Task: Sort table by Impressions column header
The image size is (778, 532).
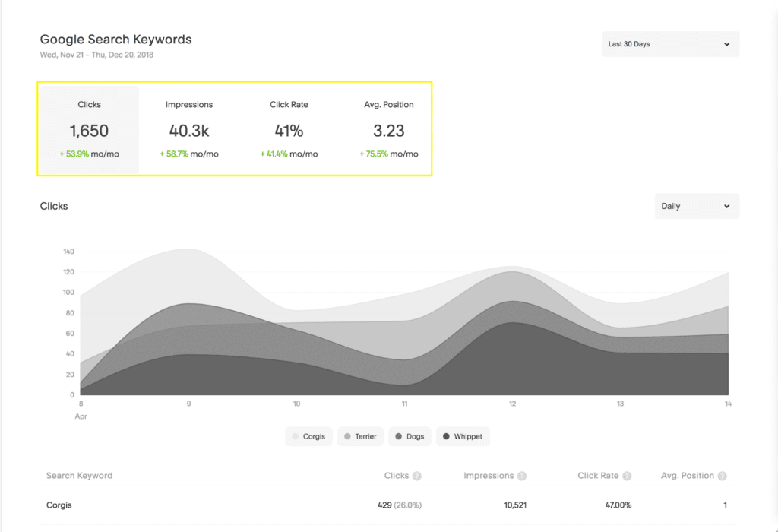Action: [x=489, y=476]
